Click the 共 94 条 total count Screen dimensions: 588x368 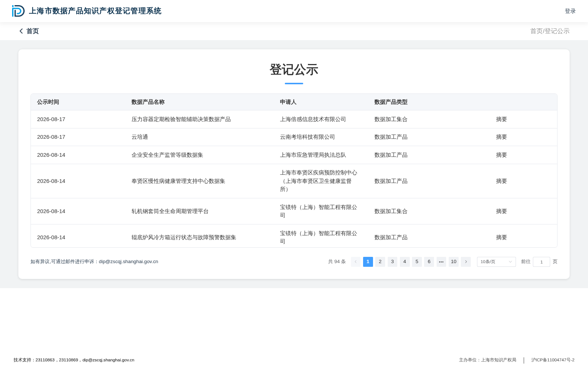(337, 262)
